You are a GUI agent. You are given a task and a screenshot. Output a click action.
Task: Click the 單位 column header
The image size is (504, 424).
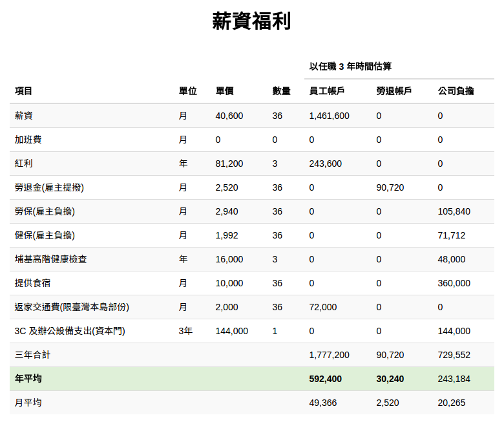(x=188, y=91)
